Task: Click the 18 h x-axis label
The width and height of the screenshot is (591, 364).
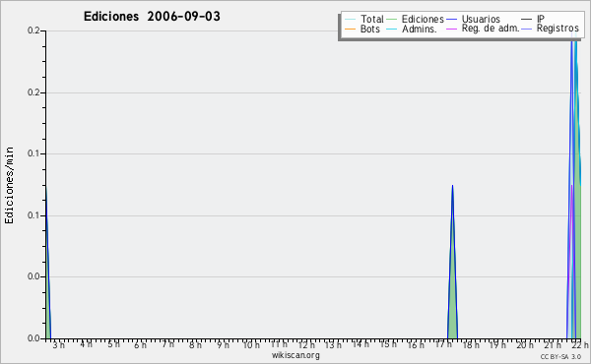Action: (x=471, y=345)
